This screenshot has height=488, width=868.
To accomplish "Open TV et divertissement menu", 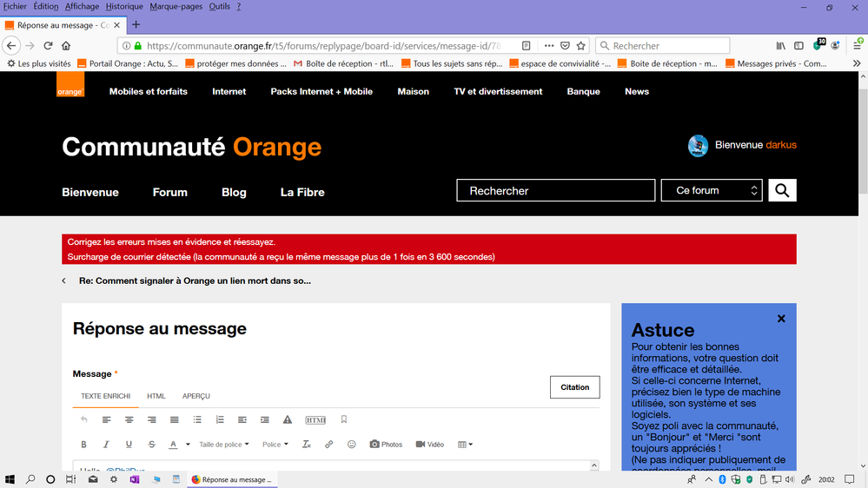I will pos(498,92).
